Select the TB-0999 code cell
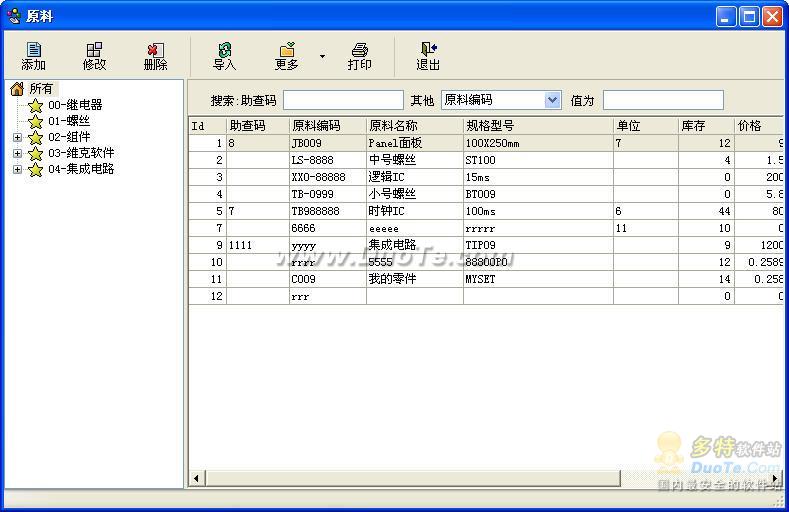 tap(328, 194)
